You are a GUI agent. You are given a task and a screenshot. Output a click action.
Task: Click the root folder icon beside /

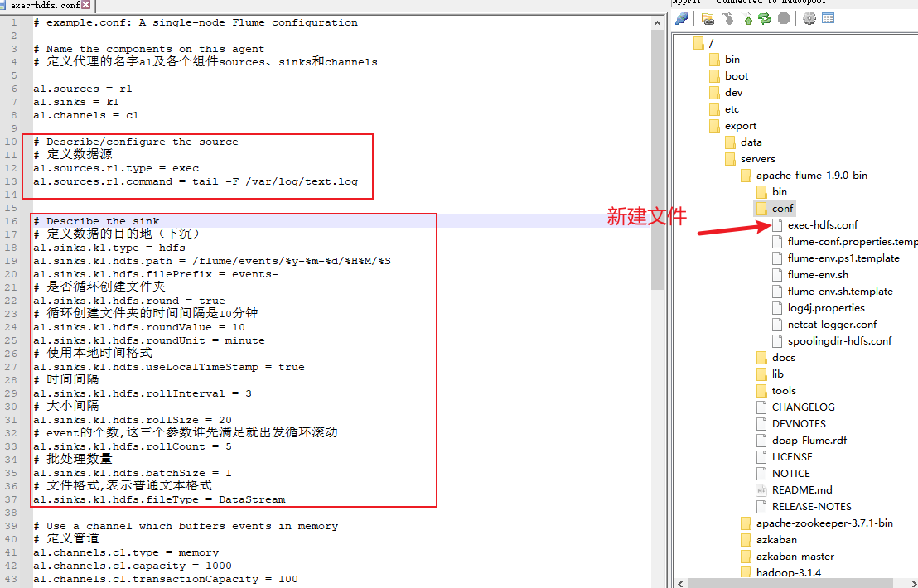click(x=698, y=43)
